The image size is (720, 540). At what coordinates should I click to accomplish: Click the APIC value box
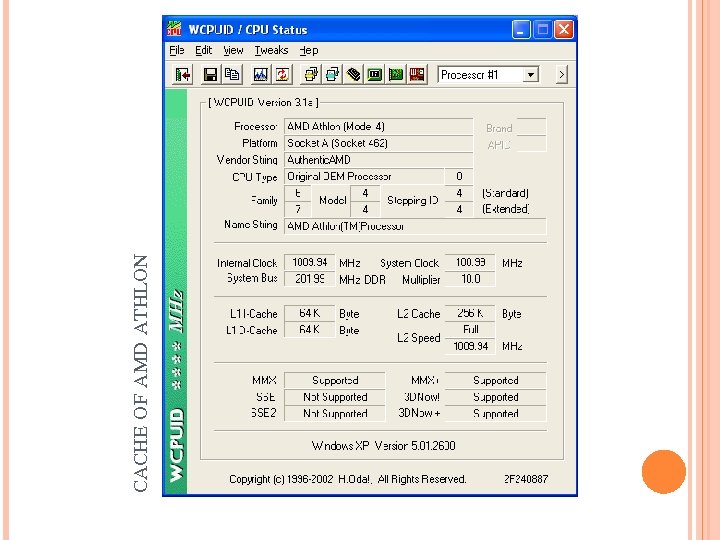point(531,144)
